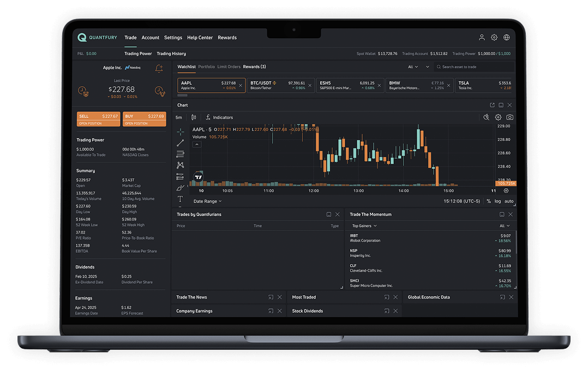Screen dimensions: 588x370
Task: Expand the Most Traded panel
Action: (387, 297)
